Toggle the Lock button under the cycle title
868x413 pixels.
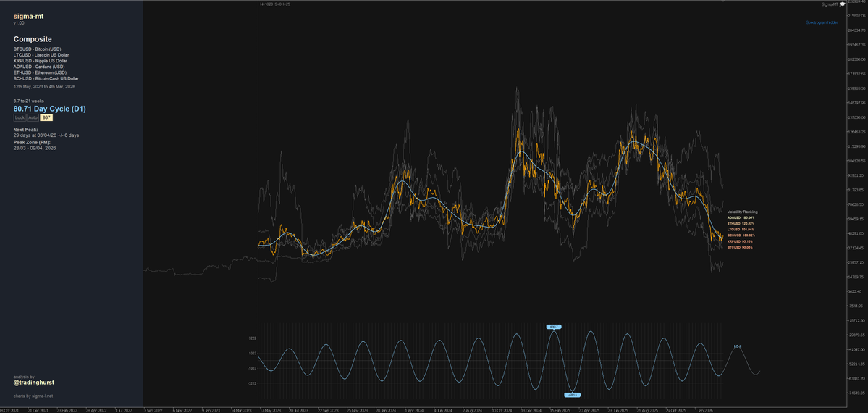20,117
